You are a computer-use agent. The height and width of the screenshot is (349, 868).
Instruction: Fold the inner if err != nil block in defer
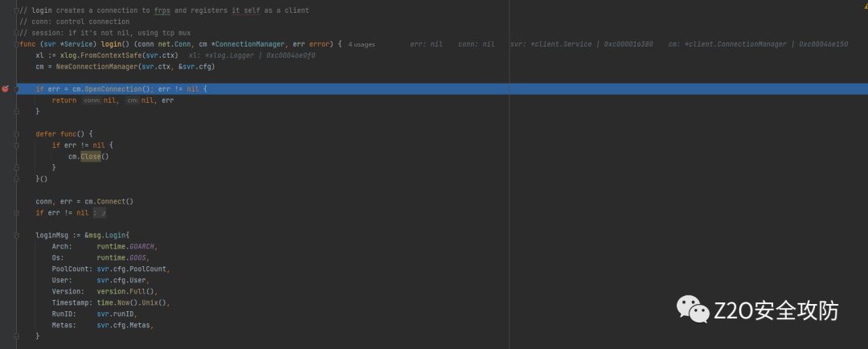point(17,145)
